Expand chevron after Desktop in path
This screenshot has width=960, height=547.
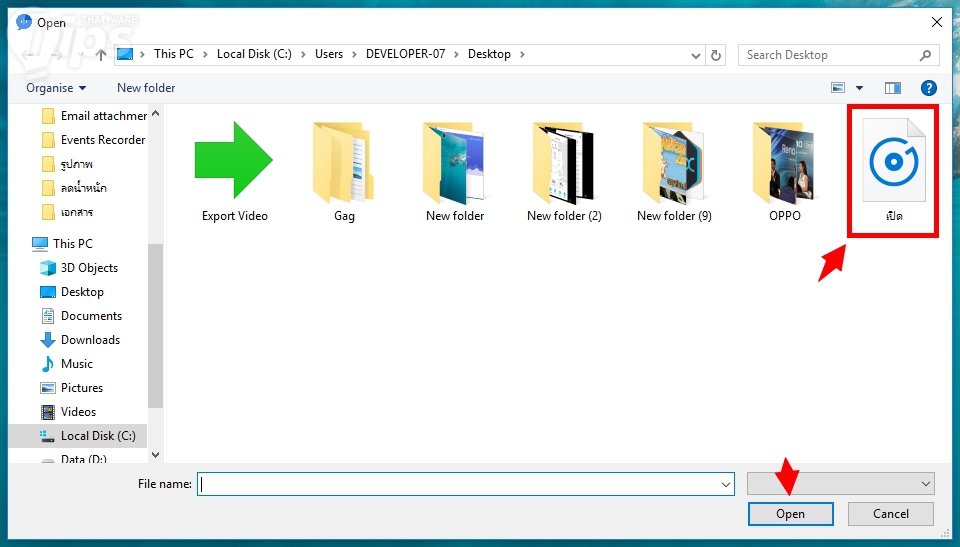[x=522, y=55]
